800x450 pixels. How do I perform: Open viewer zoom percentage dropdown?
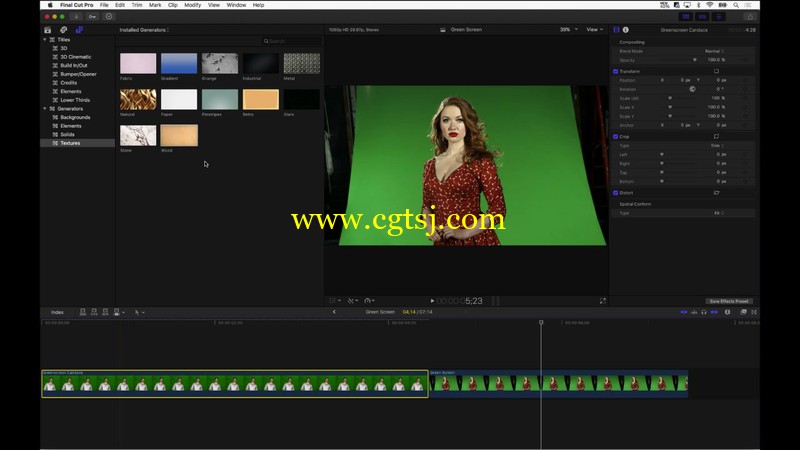point(569,30)
